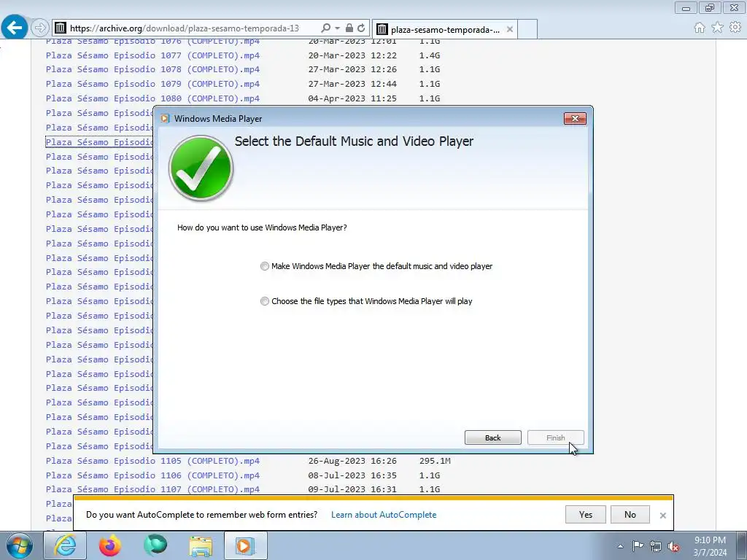Screen dimensions: 747x560
Task: Close the plaza-sesamo-temporada tab
Action: (x=510, y=29)
